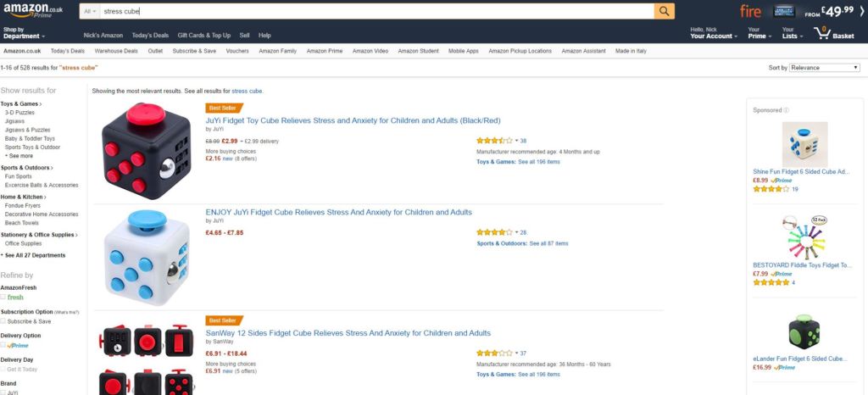Screen dimensions: 868x395
Task: Open the Sort by Relevance dropdown
Action: pos(825,68)
